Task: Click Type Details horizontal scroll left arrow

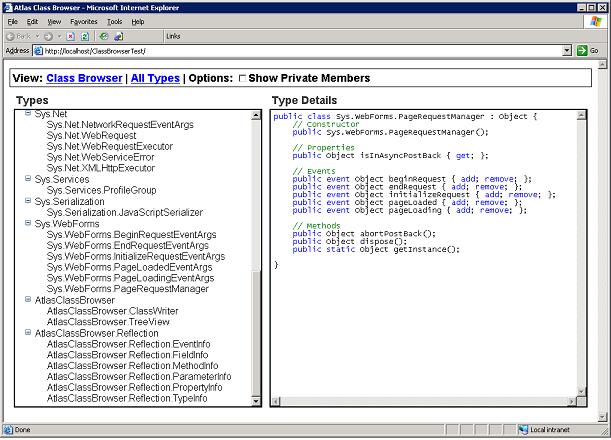Action: click(276, 401)
